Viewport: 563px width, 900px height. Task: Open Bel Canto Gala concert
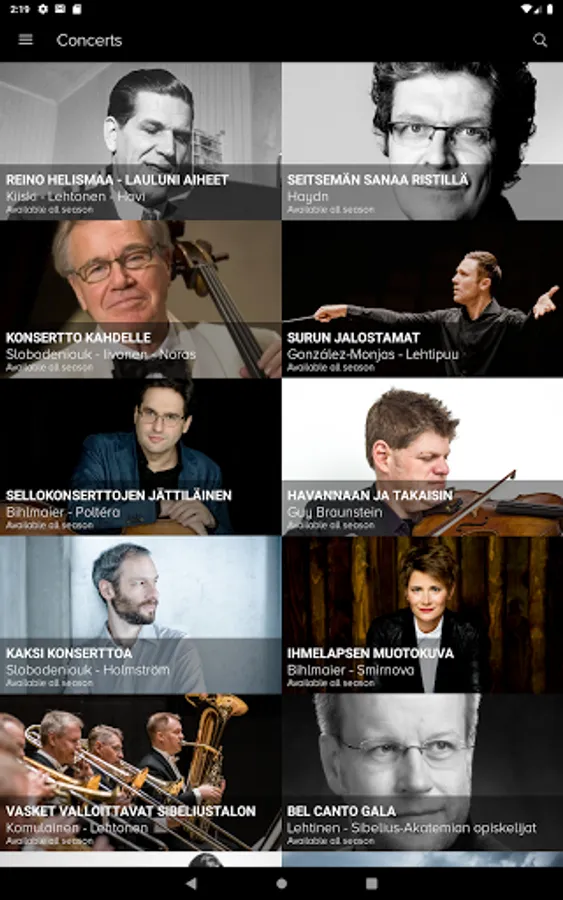(x=422, y=773)
